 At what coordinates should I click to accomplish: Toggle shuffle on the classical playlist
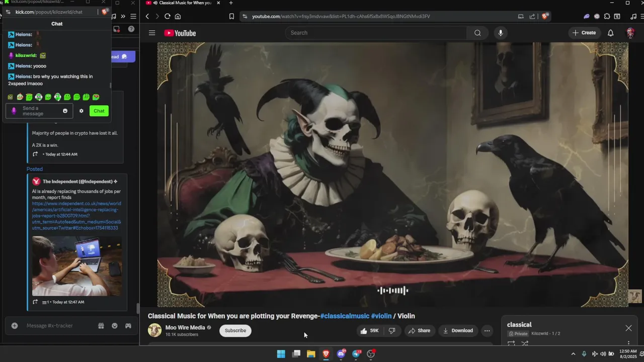[525, 343]
